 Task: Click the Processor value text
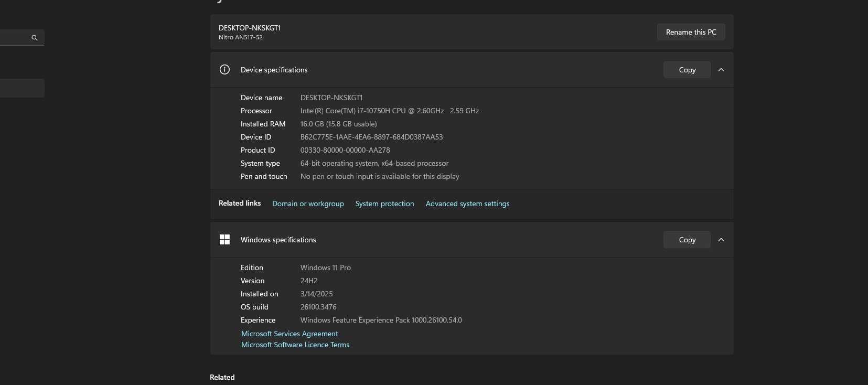tap(390, 111)
